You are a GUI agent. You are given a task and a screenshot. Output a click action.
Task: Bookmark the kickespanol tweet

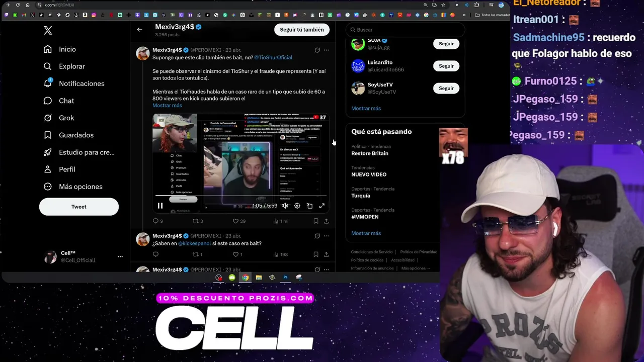pyautogui.click(x=315, y=254)
